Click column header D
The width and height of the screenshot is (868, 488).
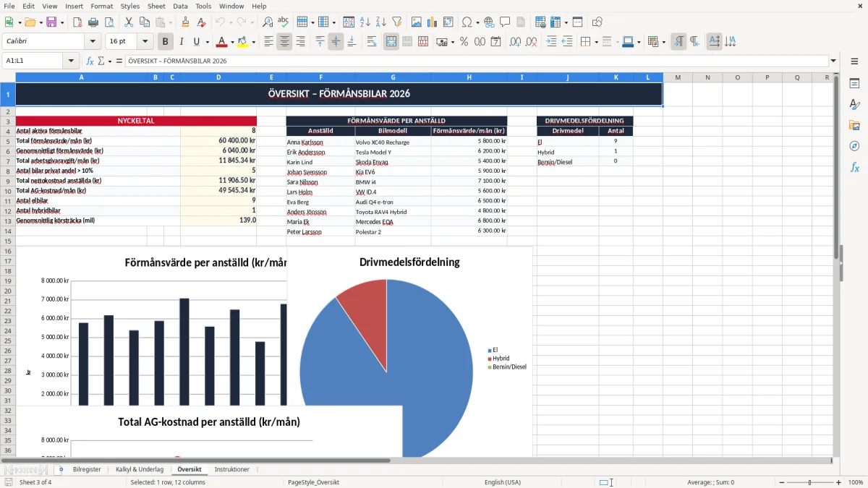218,77
